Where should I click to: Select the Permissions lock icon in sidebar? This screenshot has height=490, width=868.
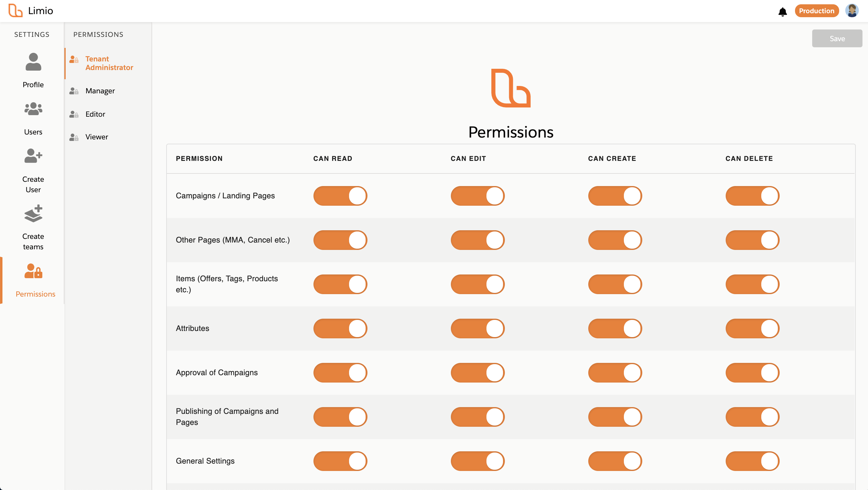(x=33, y=271)
